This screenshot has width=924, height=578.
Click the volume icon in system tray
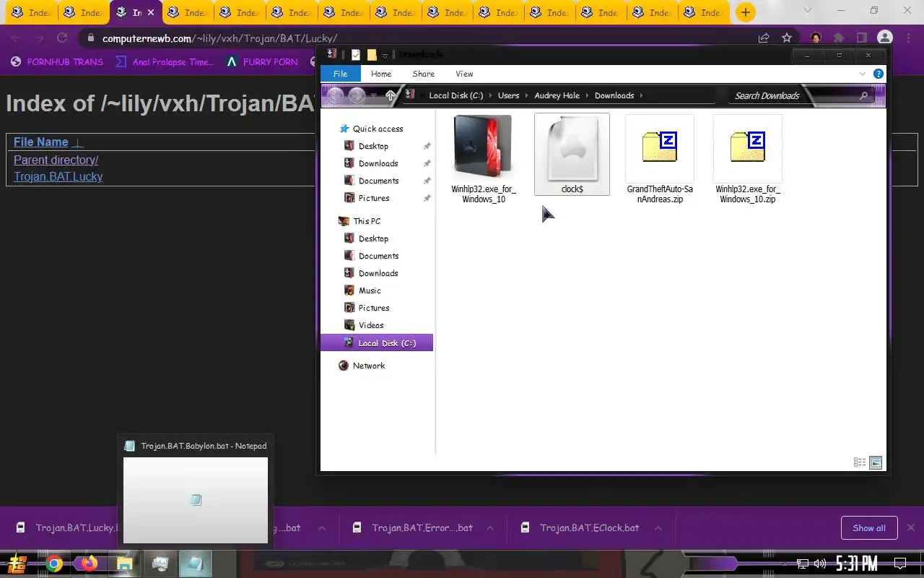(x=820, y=564)
